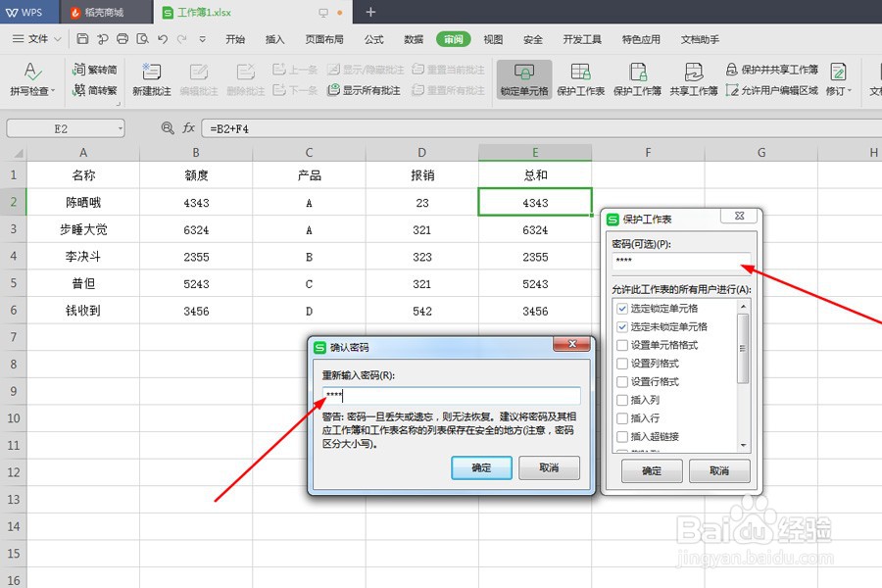Click 允许用户编辑区域 option
The height and width of the screenshot is (588, 882).
(772, 90)
